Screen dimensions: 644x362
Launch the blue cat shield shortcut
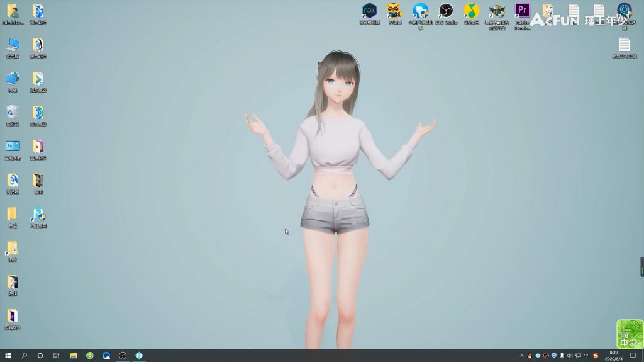pos(421,16)
